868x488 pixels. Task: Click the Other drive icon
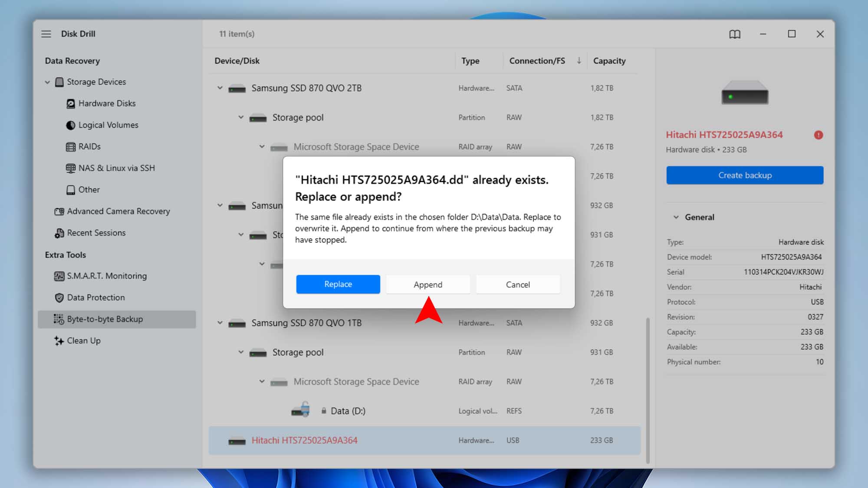coord(71,190)
